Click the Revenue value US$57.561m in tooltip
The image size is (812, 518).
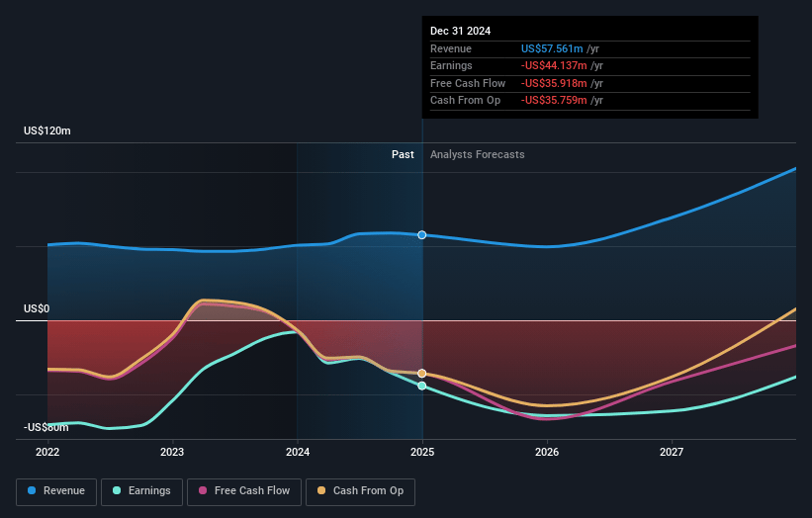click(x=552, y=48)
